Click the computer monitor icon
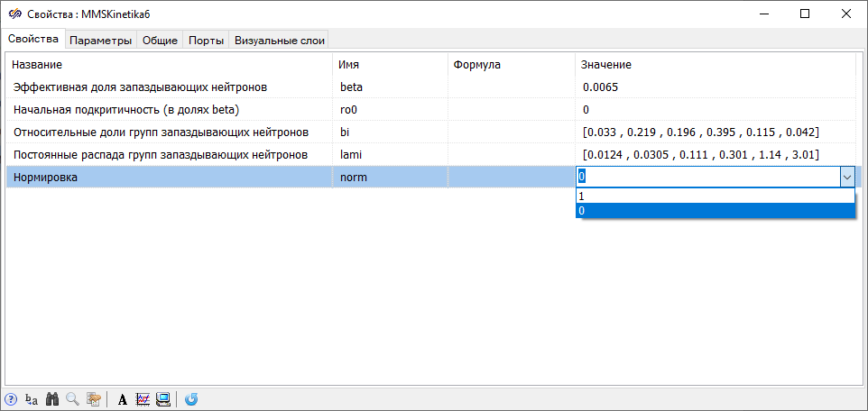Screen dimensions: 868x411 (x=163, y=399)
